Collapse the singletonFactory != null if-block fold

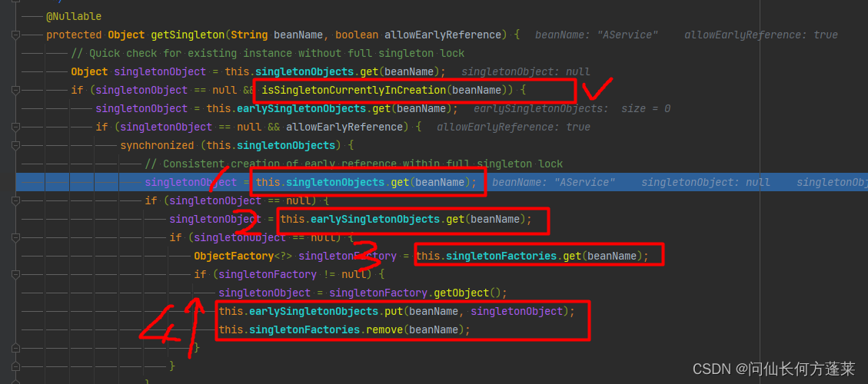(15, 274)
